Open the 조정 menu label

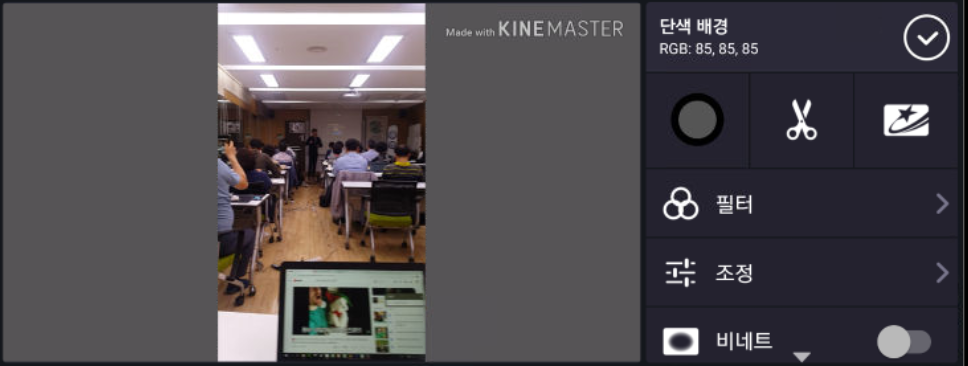click(x=734, y=272)
